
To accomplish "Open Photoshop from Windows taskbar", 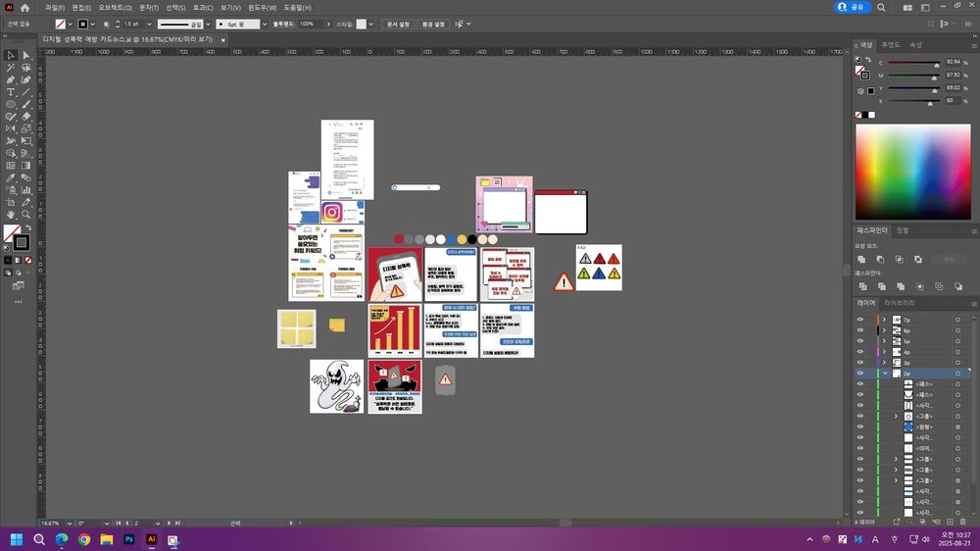I will coord(128,539).
